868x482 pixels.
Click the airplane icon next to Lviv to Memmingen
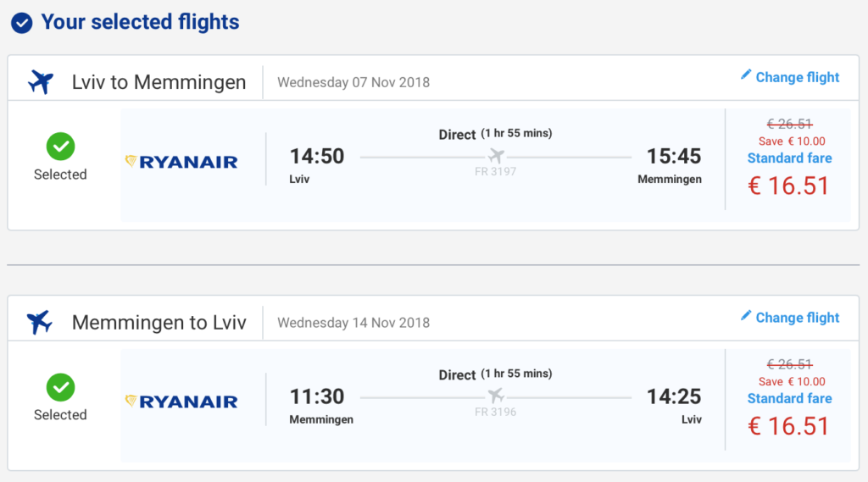(x=40, y=82)
